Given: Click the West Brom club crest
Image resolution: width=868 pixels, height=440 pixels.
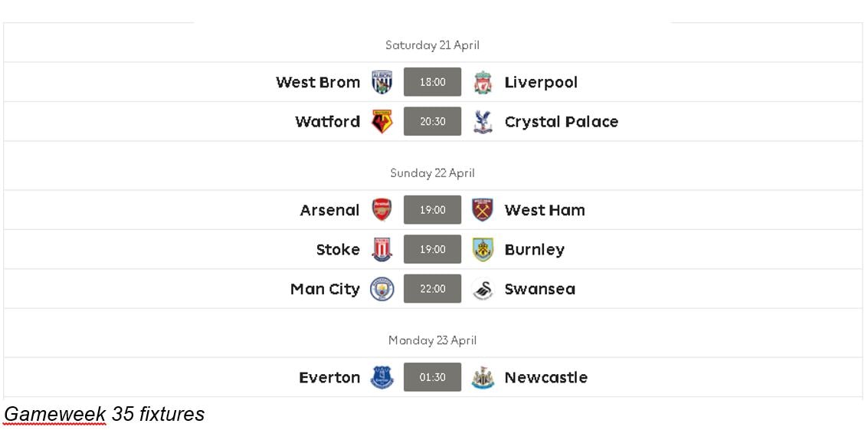Looking at the screenshot, I should (x=382, y=82).
